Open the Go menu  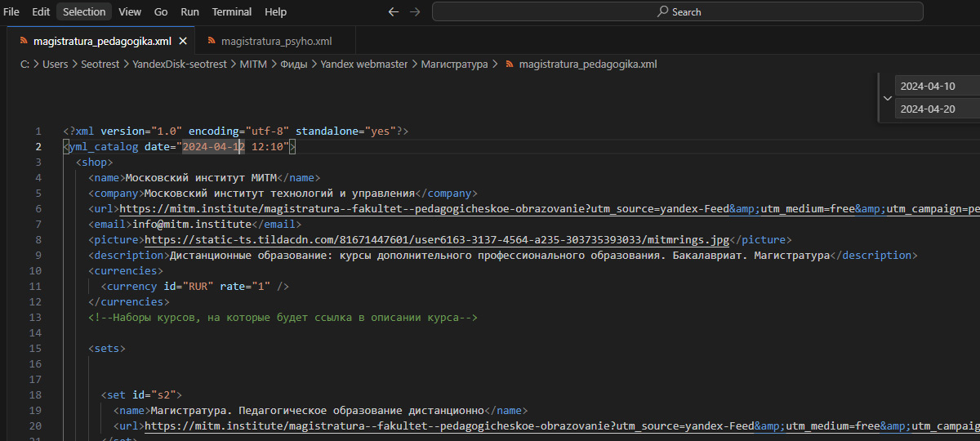[161, 11]
